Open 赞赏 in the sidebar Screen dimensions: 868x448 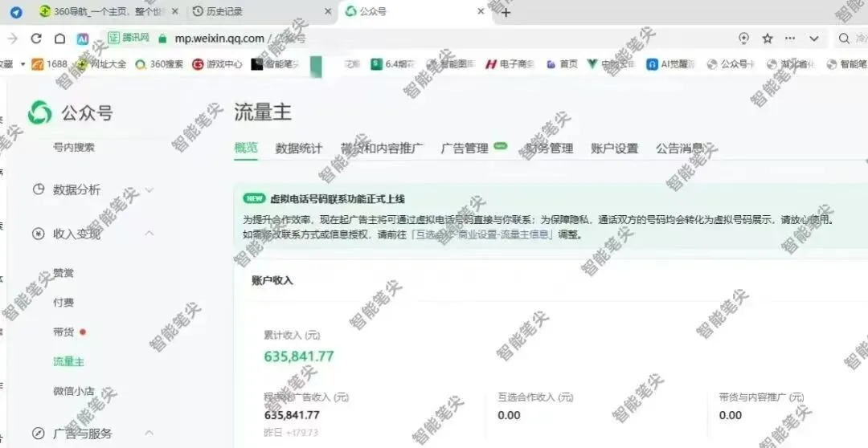point(63,273)
